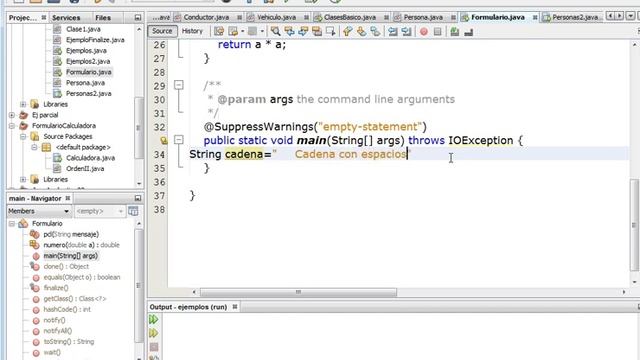Open the editor documents list dropdown

[630, 16]
